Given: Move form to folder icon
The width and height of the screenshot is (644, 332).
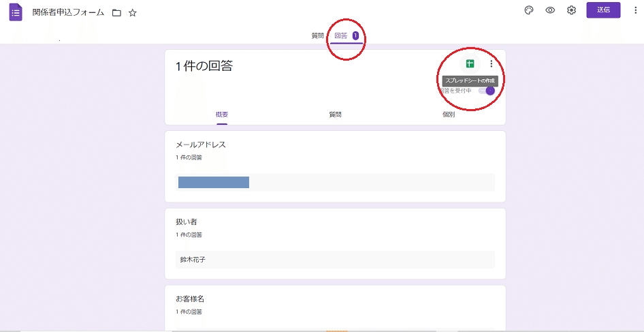Looking at the screenshot, I should coord(116,13).
